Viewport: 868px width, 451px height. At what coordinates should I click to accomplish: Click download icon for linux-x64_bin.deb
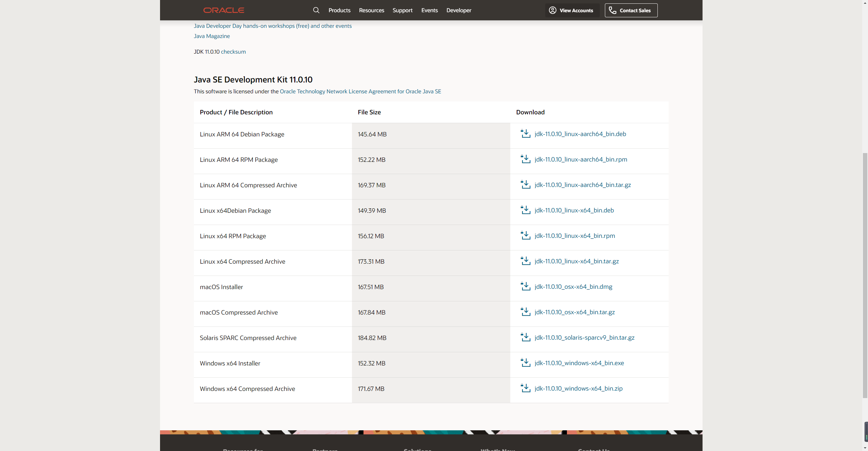(526, 210)
